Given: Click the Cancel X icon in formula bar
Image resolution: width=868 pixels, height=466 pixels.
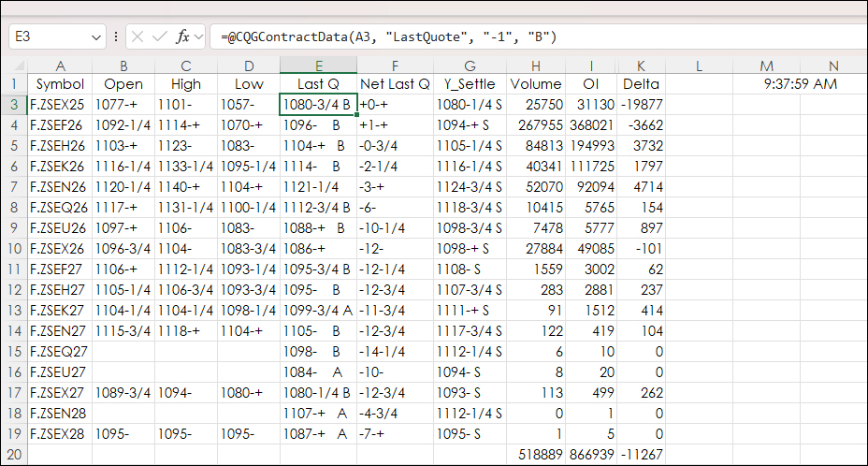Looking at the screenshot, I should tap(139, 36).
